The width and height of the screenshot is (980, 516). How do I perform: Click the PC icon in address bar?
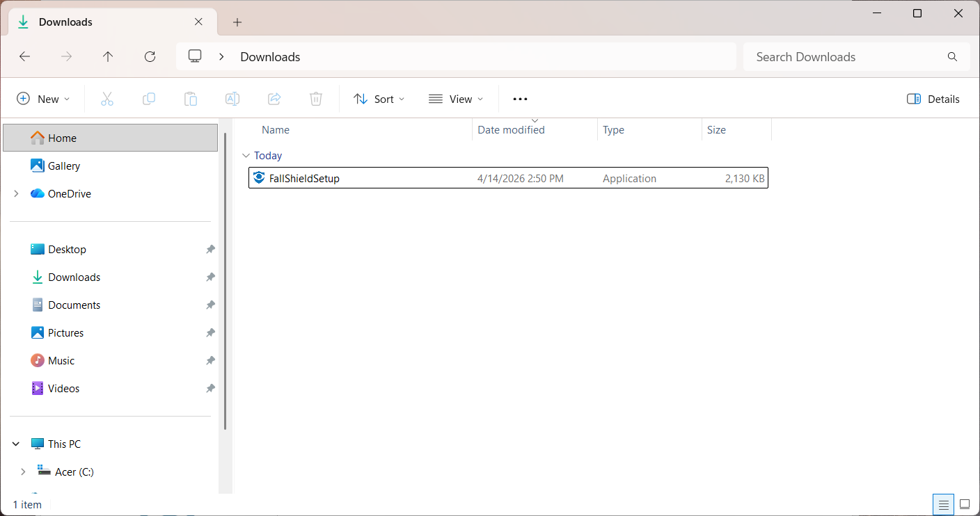(195, 56)
